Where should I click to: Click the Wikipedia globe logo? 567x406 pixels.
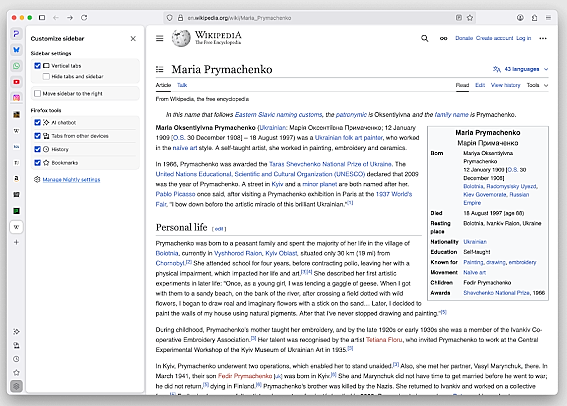[181, 38]
